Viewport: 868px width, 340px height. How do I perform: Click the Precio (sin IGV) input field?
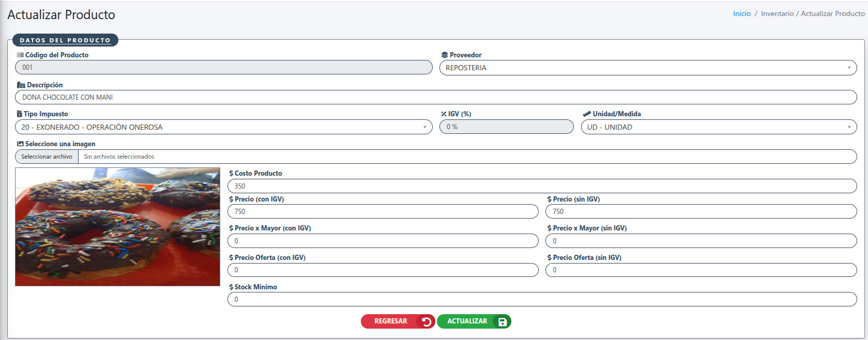click(701, 211)
